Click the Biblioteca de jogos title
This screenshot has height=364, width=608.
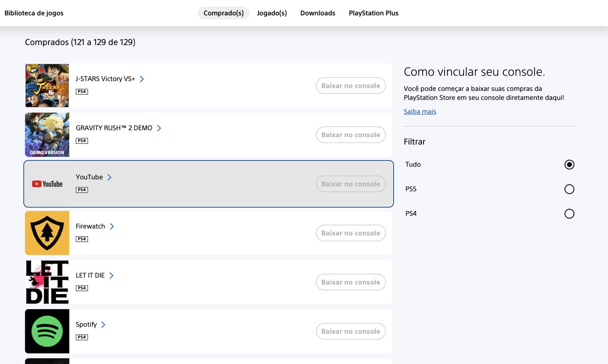[34, 13]
